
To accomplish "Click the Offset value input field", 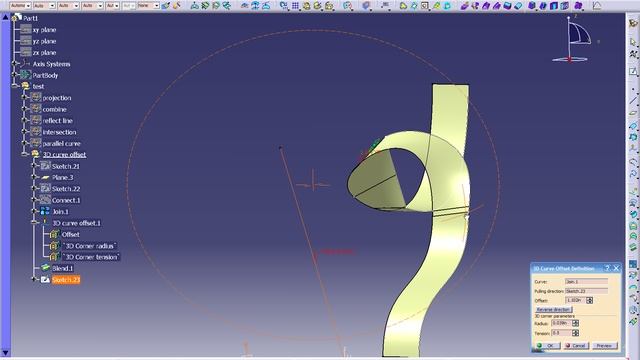I will point(576,300).
